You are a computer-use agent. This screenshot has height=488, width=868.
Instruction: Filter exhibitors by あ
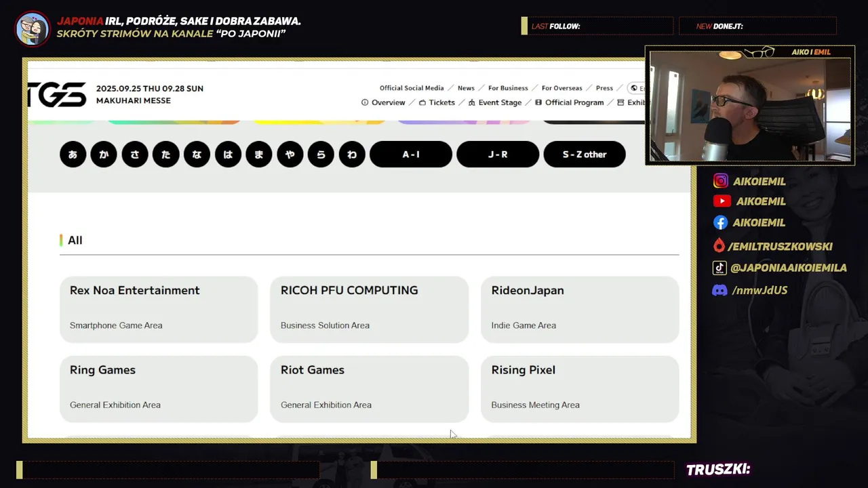click(73, 155)
